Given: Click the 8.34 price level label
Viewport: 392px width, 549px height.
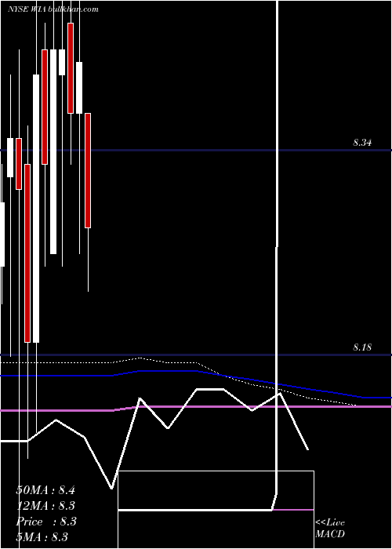Looking at the screenshot, I should (362, 143).
